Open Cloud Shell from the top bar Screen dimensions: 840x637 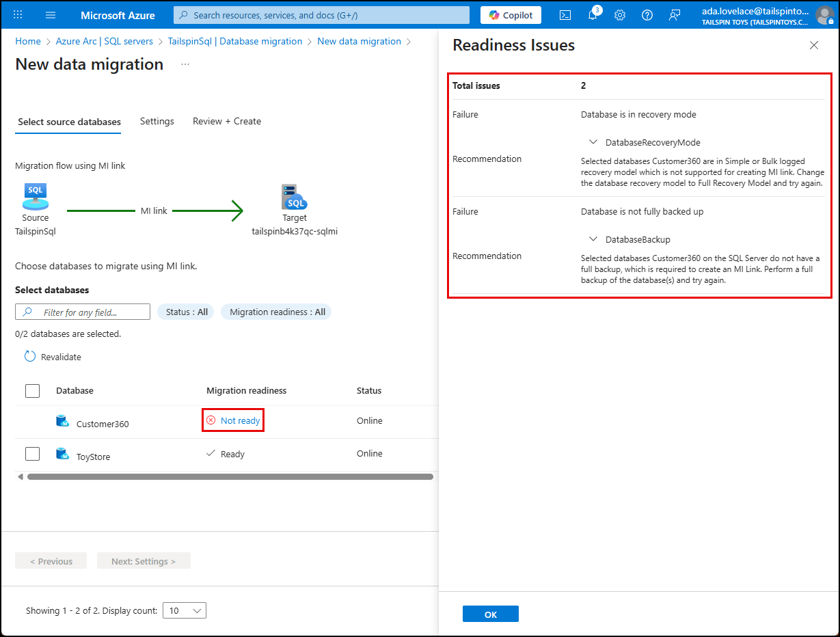pos(565,14)
